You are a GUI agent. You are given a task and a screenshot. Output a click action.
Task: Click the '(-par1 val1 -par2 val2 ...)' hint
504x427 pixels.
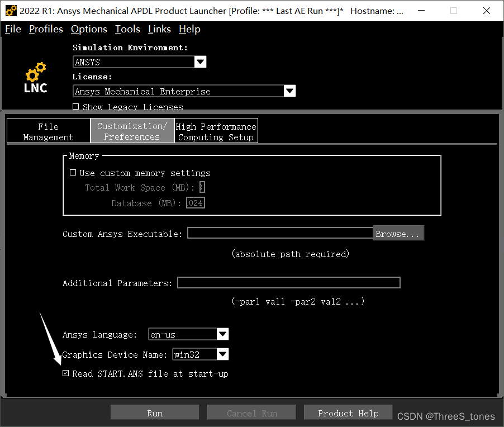298,301
